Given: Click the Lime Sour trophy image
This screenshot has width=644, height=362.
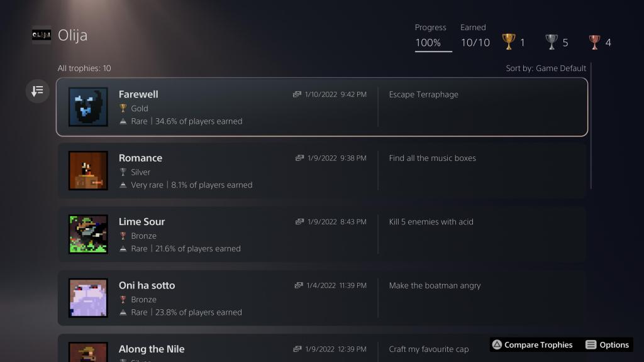Looking at the screenshot, I should tap(88, 234).
